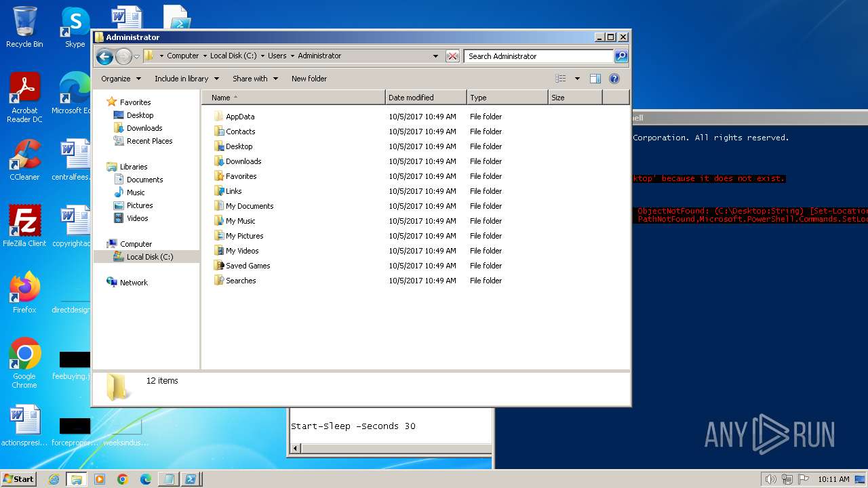Select the Links folder icon
Viewport: 868px width, 488px height.
(219, 191)
